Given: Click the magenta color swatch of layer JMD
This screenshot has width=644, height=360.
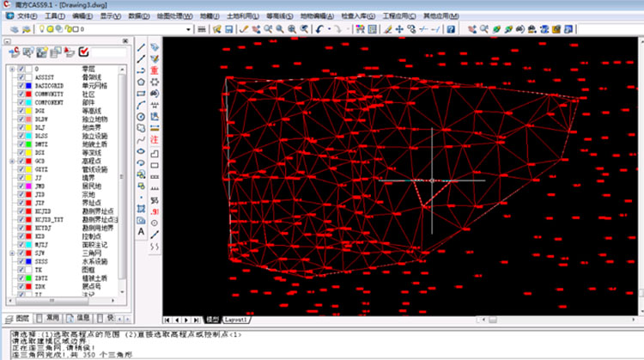Looking at the screenshot, I should tap(28, 186).
